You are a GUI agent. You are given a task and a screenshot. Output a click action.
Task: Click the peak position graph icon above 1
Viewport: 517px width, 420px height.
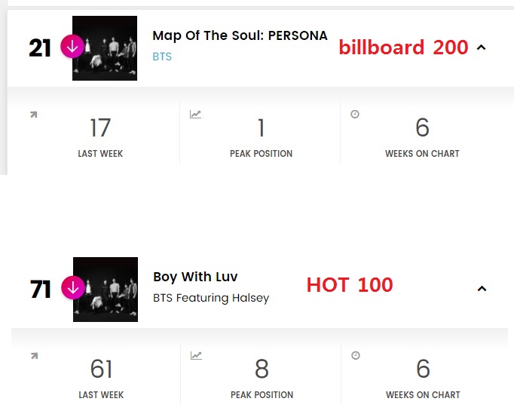(x=196, y=115)
